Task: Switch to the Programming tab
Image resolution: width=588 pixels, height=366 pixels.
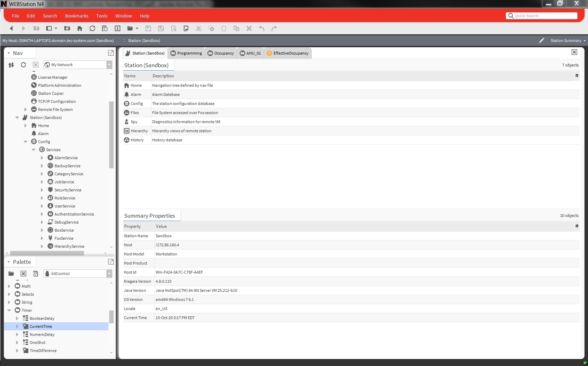Action: (186, 53)
